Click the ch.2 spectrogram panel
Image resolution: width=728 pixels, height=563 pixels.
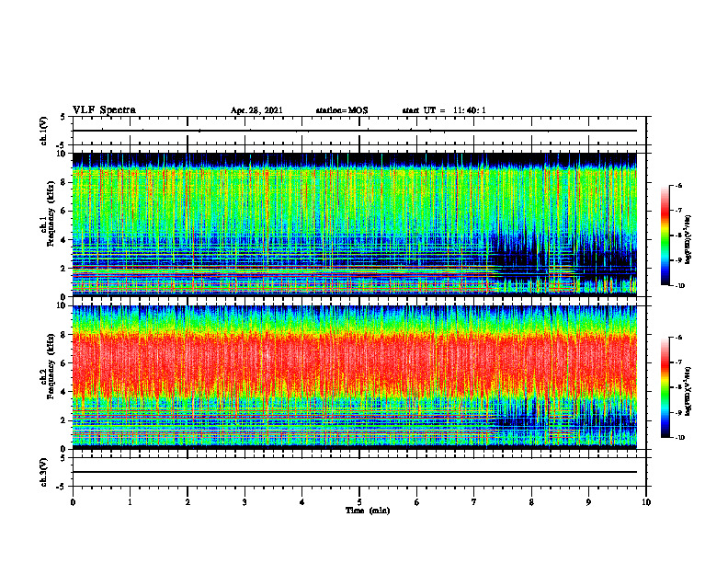click(x=355, y=377)
